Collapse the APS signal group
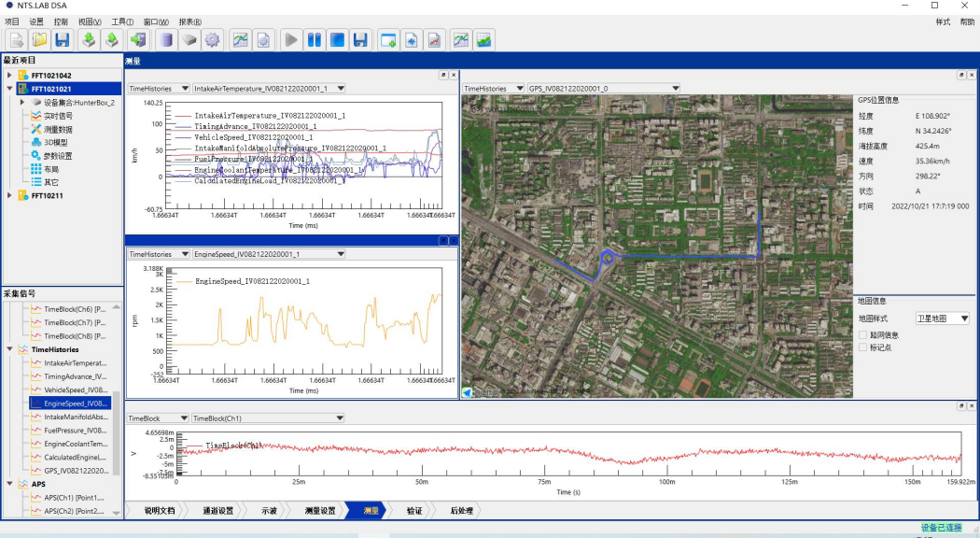The image size is (980, 538). click(9, 484)
